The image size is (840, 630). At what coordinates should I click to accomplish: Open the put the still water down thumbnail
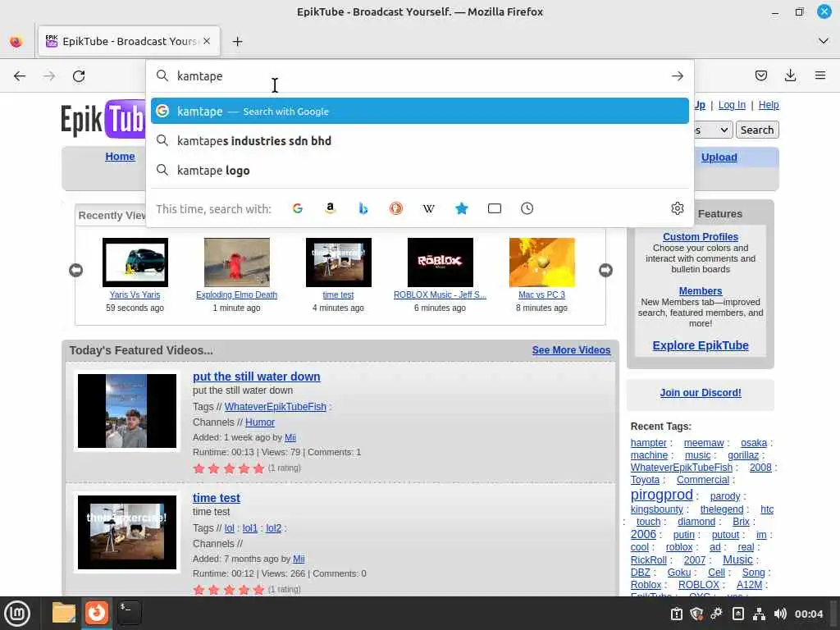[x=127, y=411]
